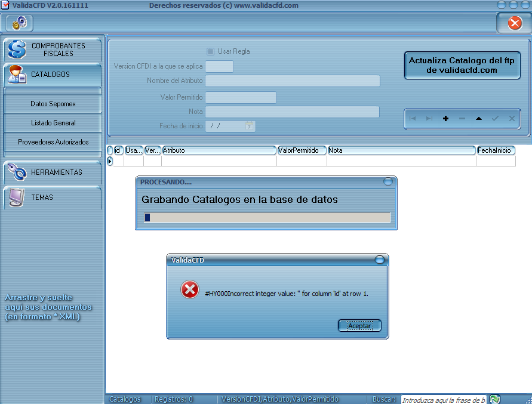Image resolution: width=532 pixels, height=404 pixels.
Task: Click the person Catalogos icon
Action: [17, 75]
